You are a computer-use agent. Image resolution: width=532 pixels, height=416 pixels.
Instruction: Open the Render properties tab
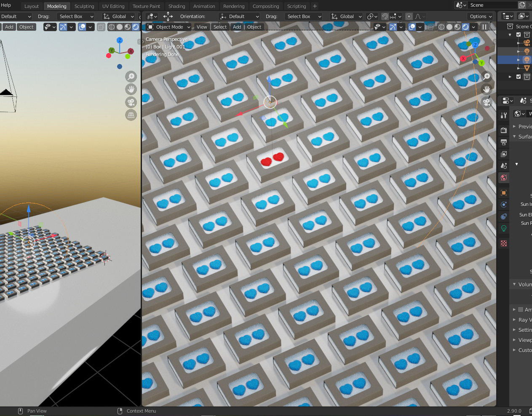tap(503, 130)
